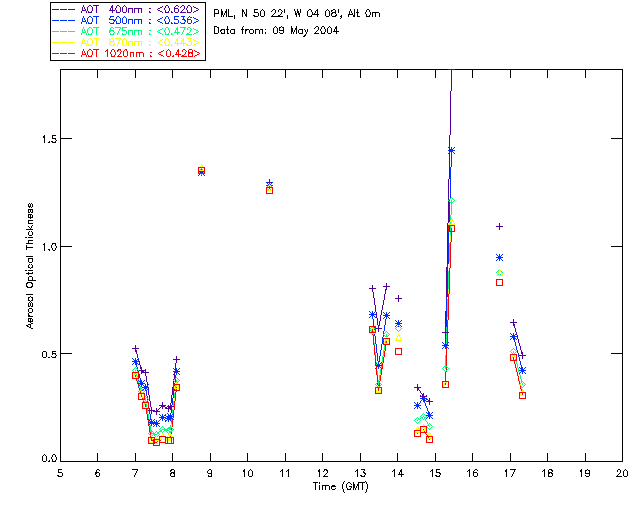Click the 'Data from: 09 May 2004' text
This screenshot has height=512, width=640.
(x=276, y=31)
